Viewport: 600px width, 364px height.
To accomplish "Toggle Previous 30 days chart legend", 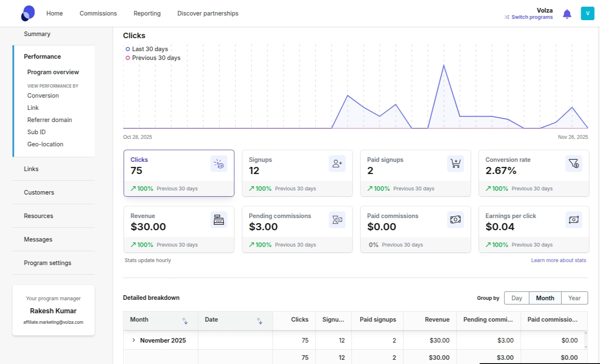I will (156, 58).
